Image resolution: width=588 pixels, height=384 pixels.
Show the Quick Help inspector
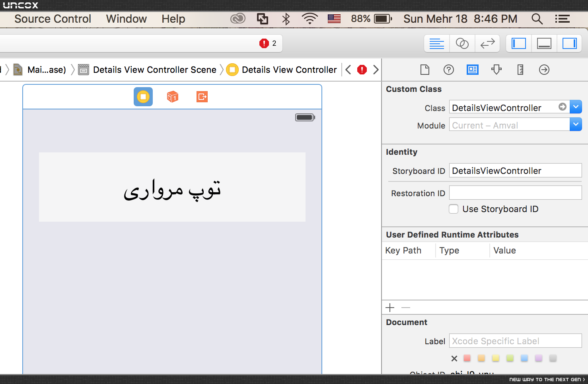pos(449,70)
